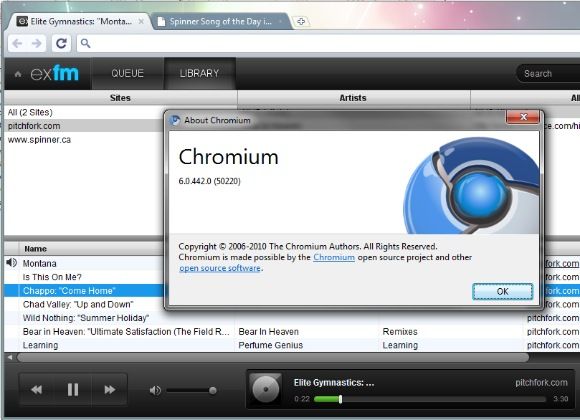Switch to the Spinner Song of the Day tab
This screenshot has width=580, height=420.
click(x=220, y=21)
